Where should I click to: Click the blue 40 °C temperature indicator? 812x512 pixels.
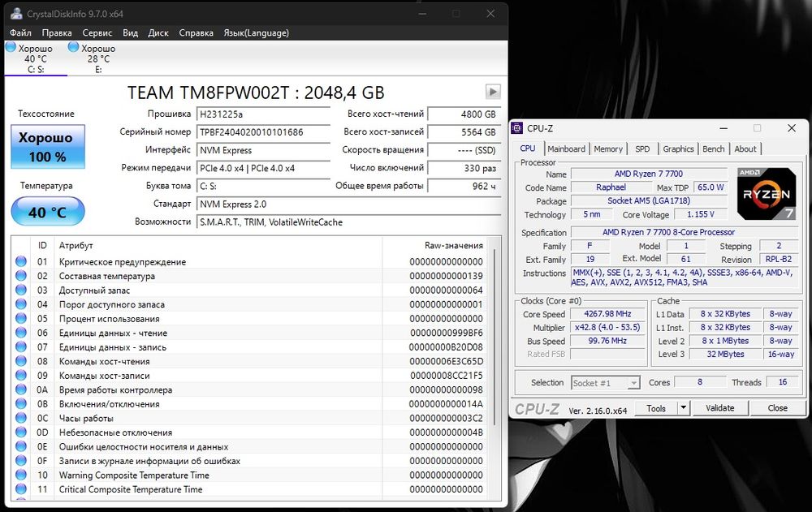(x=47, y=213)
